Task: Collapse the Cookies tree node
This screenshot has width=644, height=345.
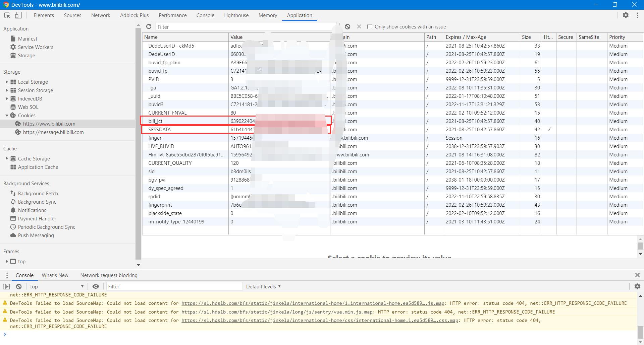Action: (6, 115)
